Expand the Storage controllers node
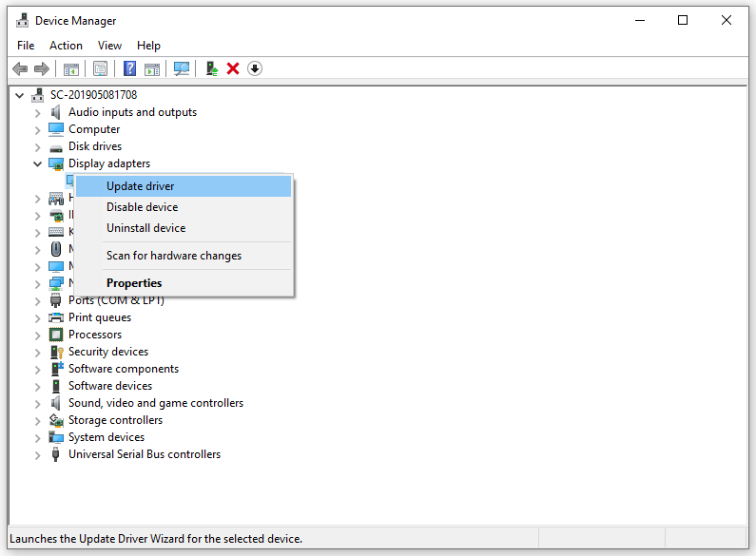Viewport: 756px width, 556px height. point(38,421)
